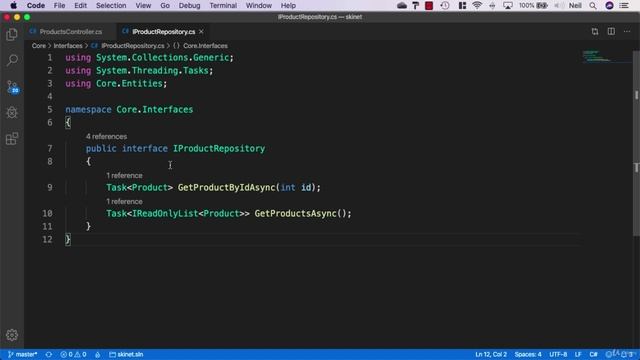Screen dimensions: 640x360
Task: Open the File menu
Action: coord(59,5)
